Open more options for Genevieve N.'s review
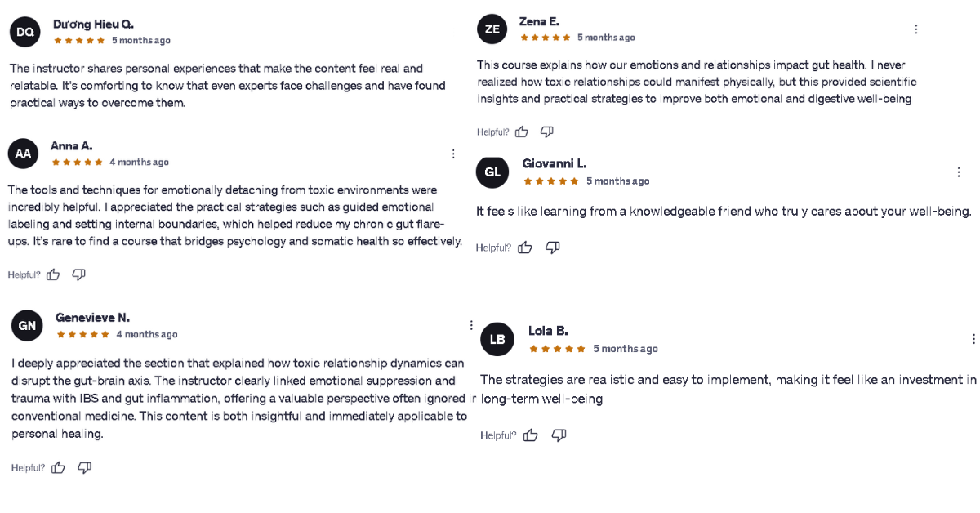This screenshot has height=513, width=980. click(471, 325)
